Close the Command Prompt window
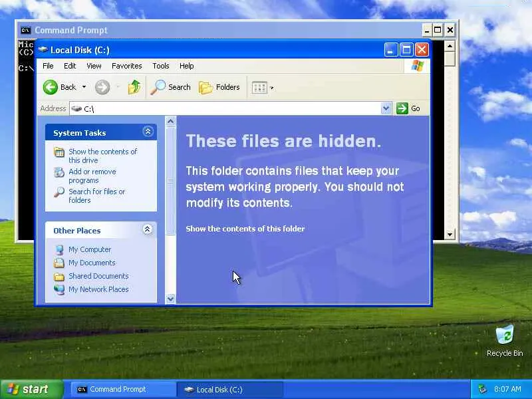532x399 pixels. [450, 30]
